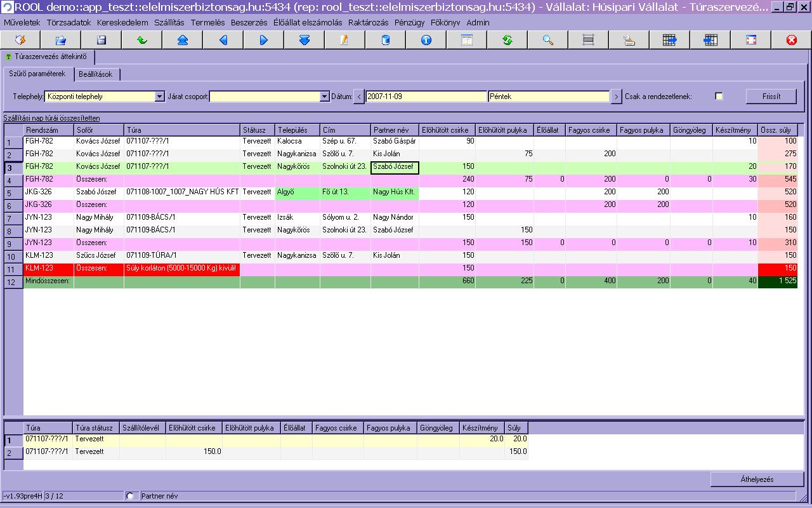Expand the Telephely dropdown
The width and height of the screenshot is (812, 508).
point(159,97)
